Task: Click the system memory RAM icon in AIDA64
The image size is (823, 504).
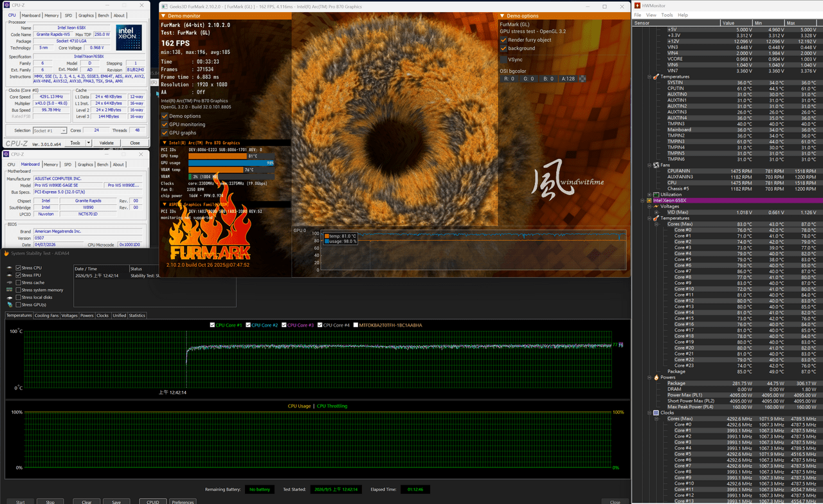Action: (9, 290)
